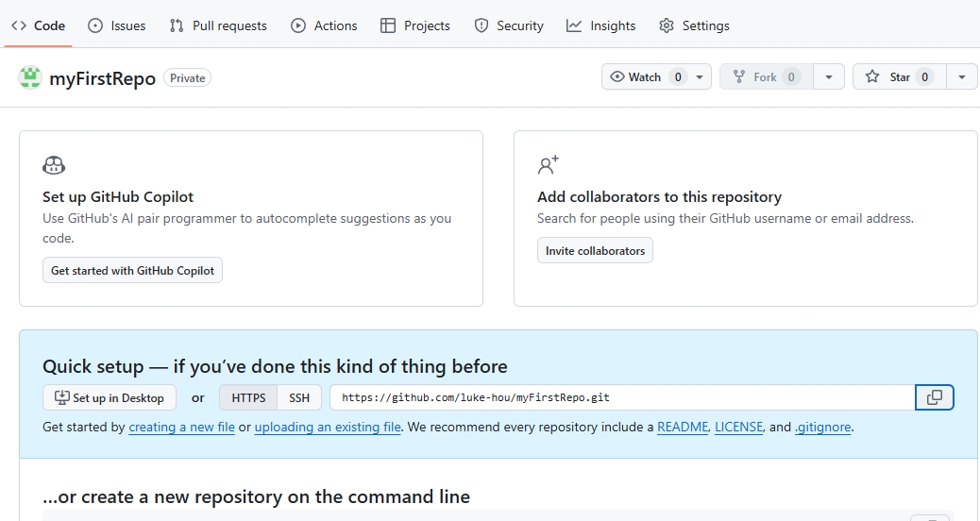Expand the Fork options dropdown arrow

pyautogui.click(x=829, y=76)
